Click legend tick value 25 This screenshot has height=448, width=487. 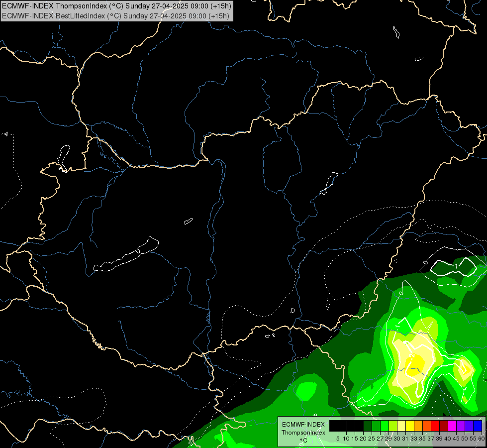[372, 439]
